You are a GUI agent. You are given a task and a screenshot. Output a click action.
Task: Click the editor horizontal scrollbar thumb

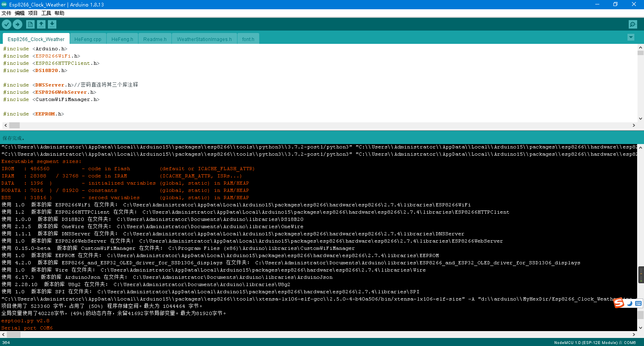[x=14, y=125]
